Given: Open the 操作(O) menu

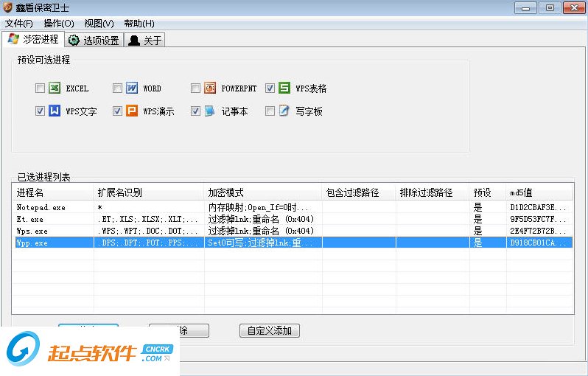Looking at the screenshot, I should tap(59, 24).
